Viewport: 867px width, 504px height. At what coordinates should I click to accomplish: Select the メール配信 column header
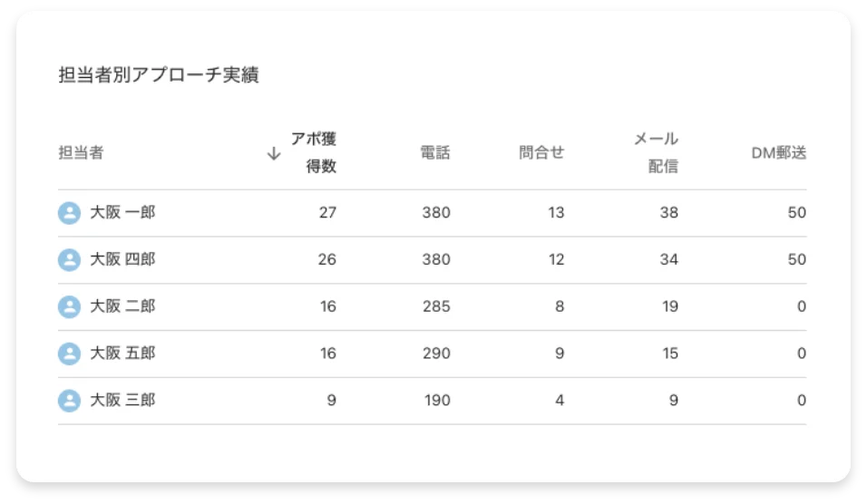pyautogui.click(x=656, y=152)
